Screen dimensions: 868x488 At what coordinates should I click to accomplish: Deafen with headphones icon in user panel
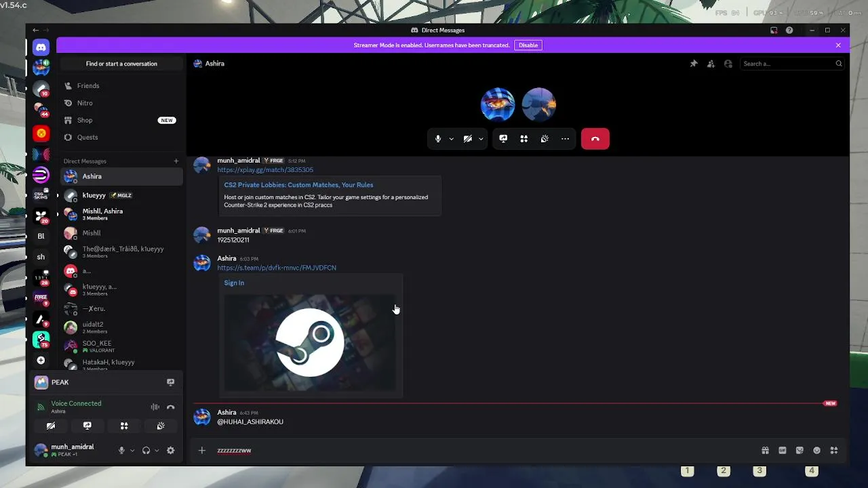pyautogui.click(x=146, y=451)
